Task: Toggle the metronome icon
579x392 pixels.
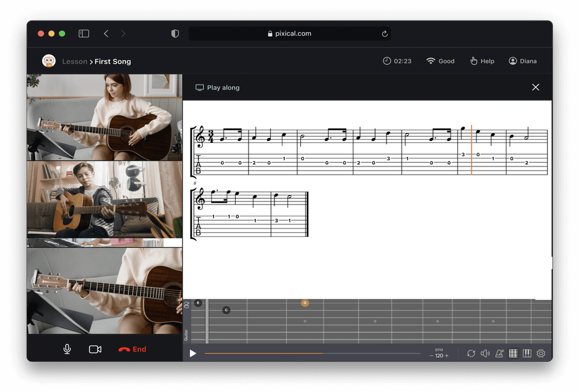Action: tap(499, 353)
